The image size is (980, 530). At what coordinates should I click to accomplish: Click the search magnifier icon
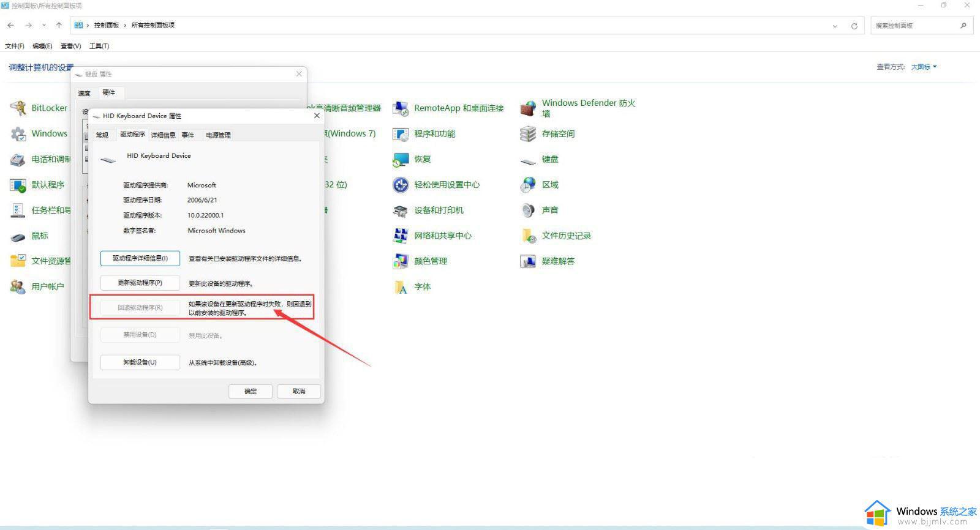pyautogui.click(x=963, y=25)
